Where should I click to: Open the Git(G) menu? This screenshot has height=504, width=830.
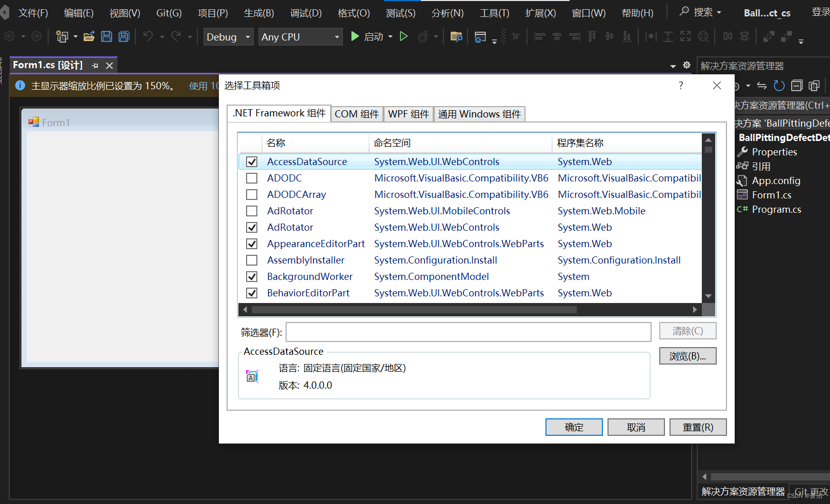(169, 13)
